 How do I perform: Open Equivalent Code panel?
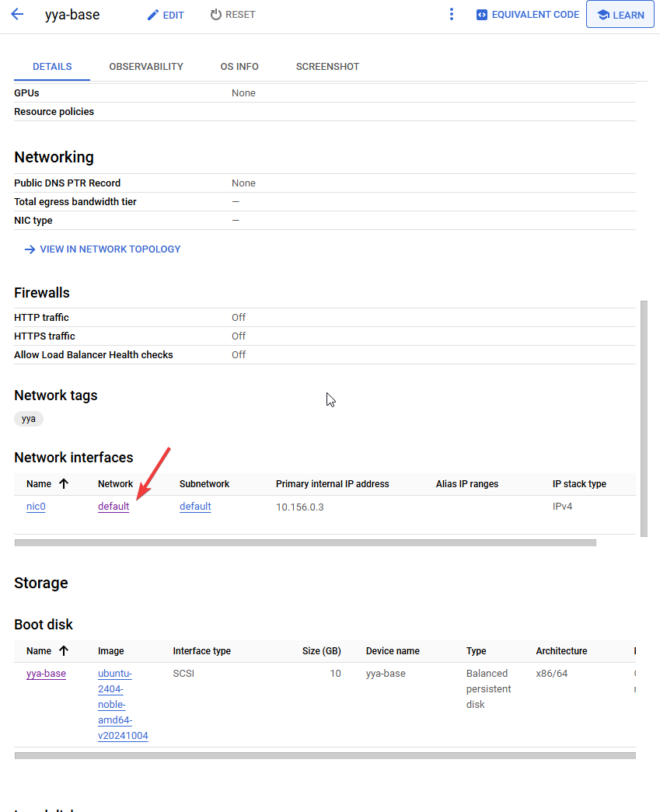[528, 15]
